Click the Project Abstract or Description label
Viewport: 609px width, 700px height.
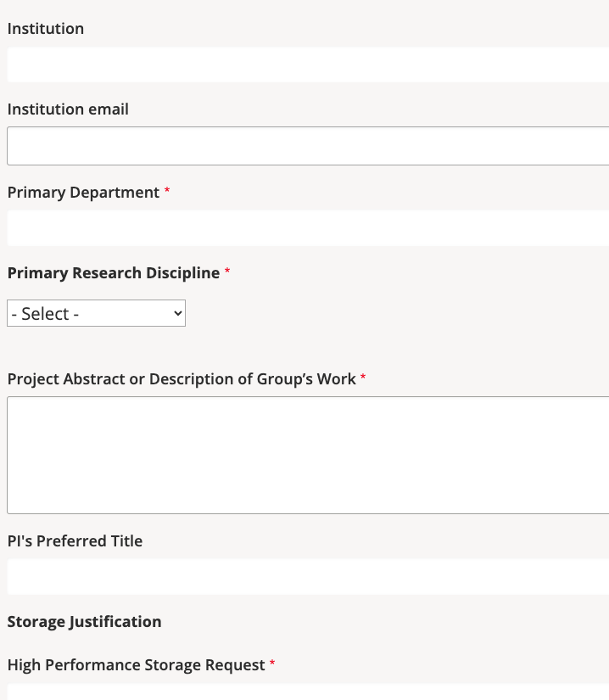(182, 379)
